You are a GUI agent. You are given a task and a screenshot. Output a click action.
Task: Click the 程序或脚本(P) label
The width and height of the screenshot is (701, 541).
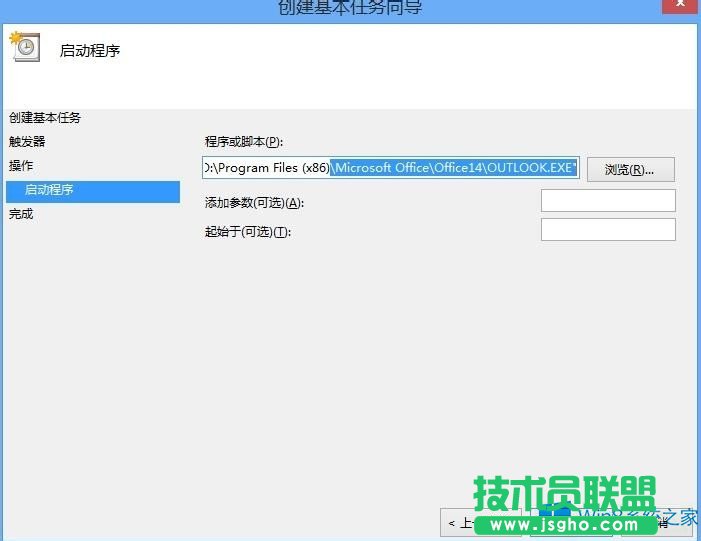[244, 142]
